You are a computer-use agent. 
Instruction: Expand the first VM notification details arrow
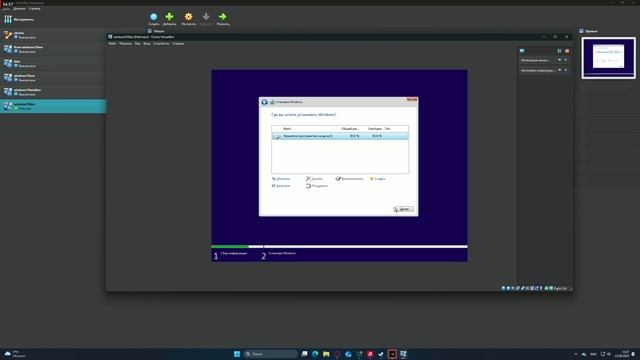click(560, 60)
